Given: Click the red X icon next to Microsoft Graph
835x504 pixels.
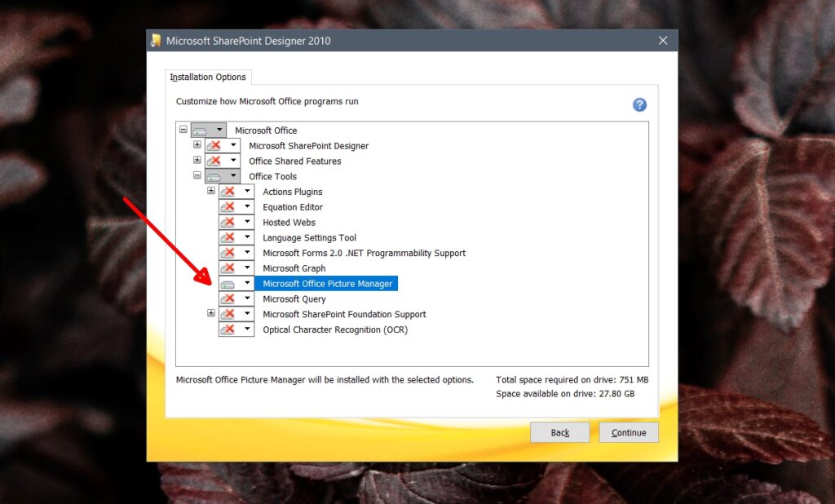Looking at the screenshot, I should click(x=230, y=267).
